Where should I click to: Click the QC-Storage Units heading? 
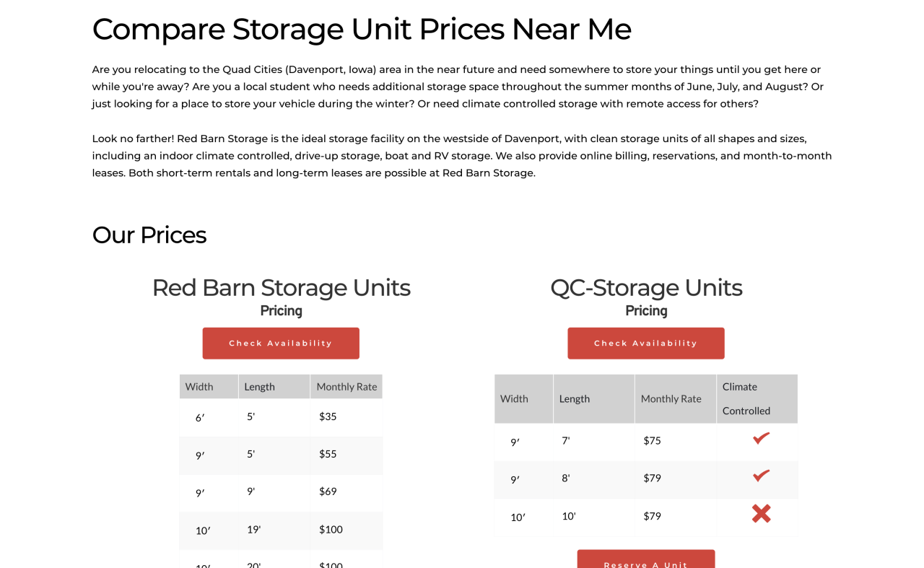pyautogui.click(x=646, y=287)
